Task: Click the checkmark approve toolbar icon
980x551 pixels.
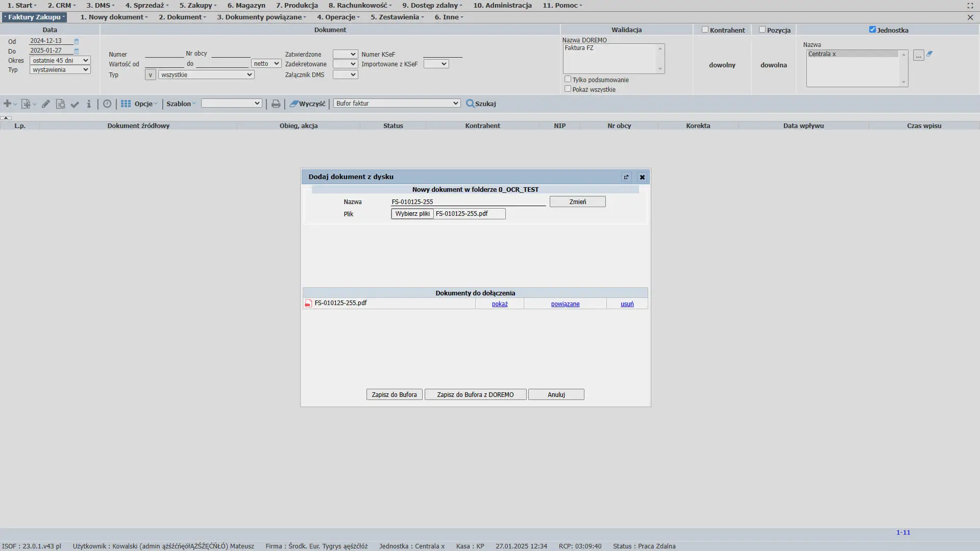Action: (75, 104)
